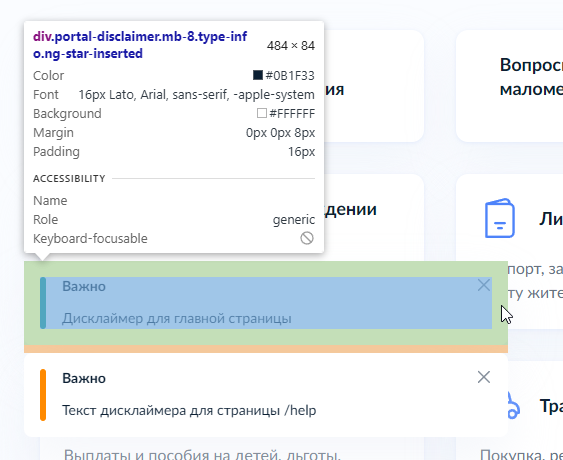Click "Текст дисклаймера для страницы /help" text
The image size is (563, 460).
189,410
